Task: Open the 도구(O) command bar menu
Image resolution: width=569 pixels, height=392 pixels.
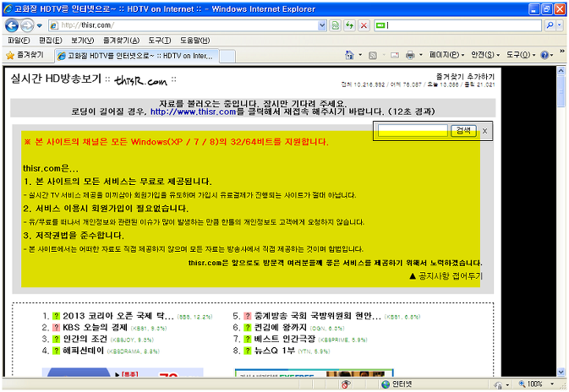Action: tap(521, 55)
